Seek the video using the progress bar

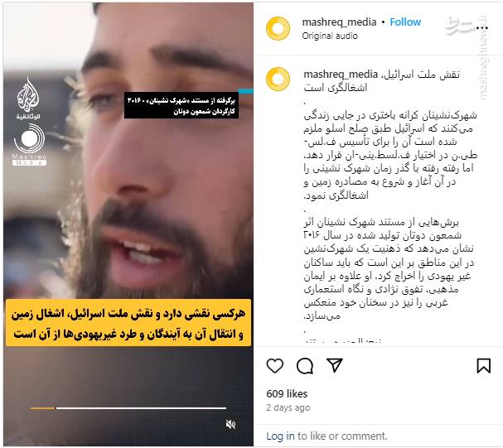[128, 408]
